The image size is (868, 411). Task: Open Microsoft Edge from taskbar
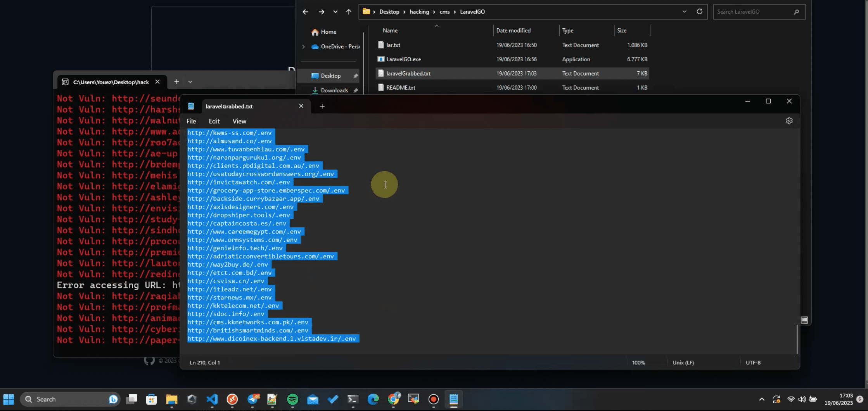click(x=373, y=399)
